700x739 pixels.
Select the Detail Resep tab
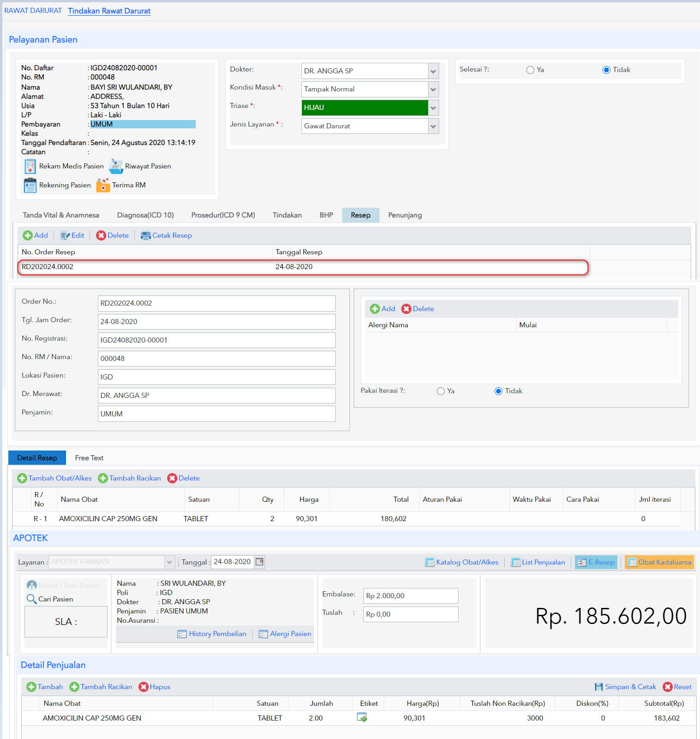point(37,458)
